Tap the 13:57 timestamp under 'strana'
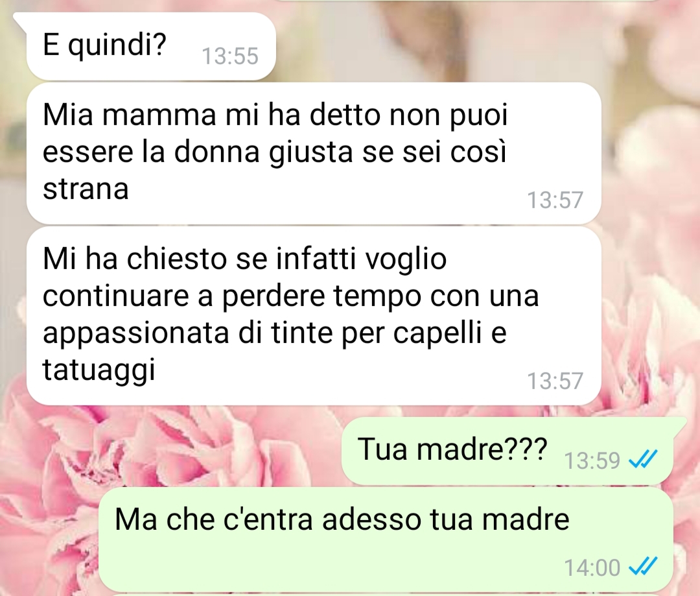The width and height of the screenshot is (700, 596). click(x=555, y=200)
